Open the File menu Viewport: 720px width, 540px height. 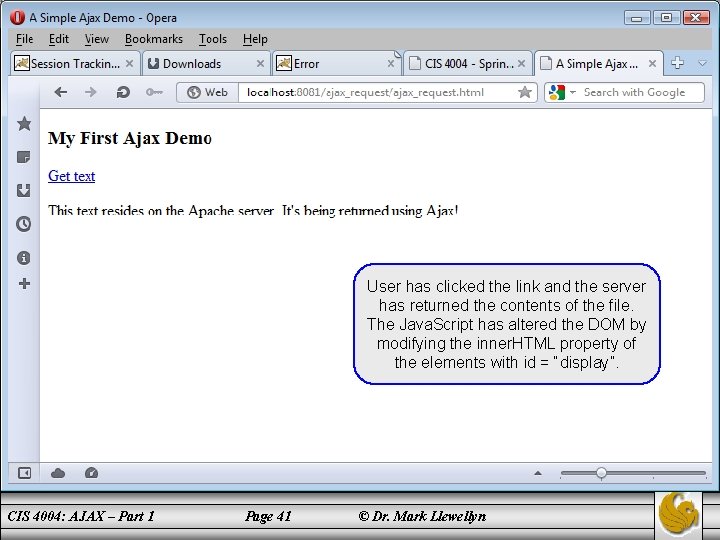click(24, 39)
